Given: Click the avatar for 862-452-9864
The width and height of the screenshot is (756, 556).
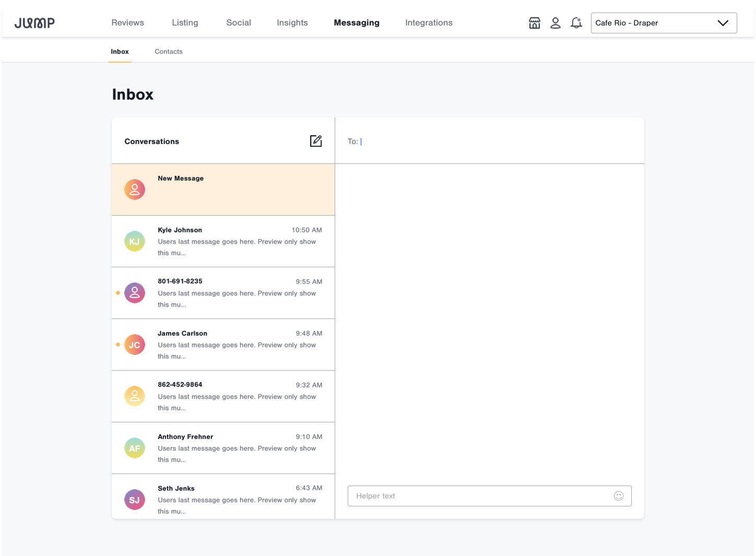Looking at the screenshot, I should point(135,396).
